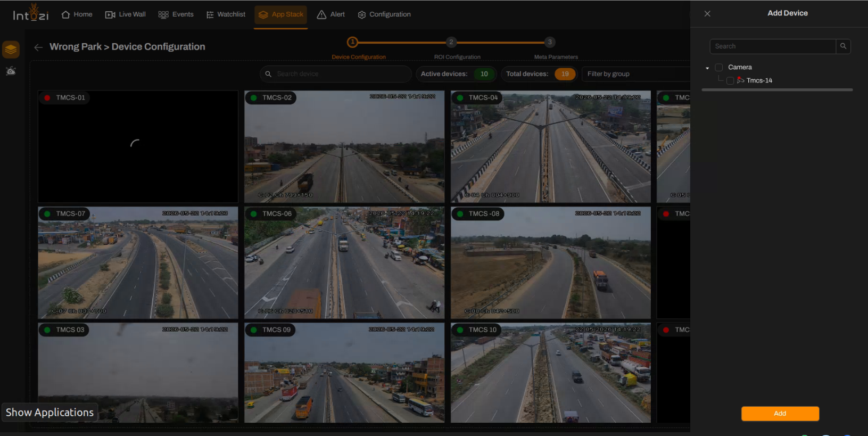868x436 pixels.
Task: Select the TMCS-06 camera thumbnail
Action: point(344,263)
